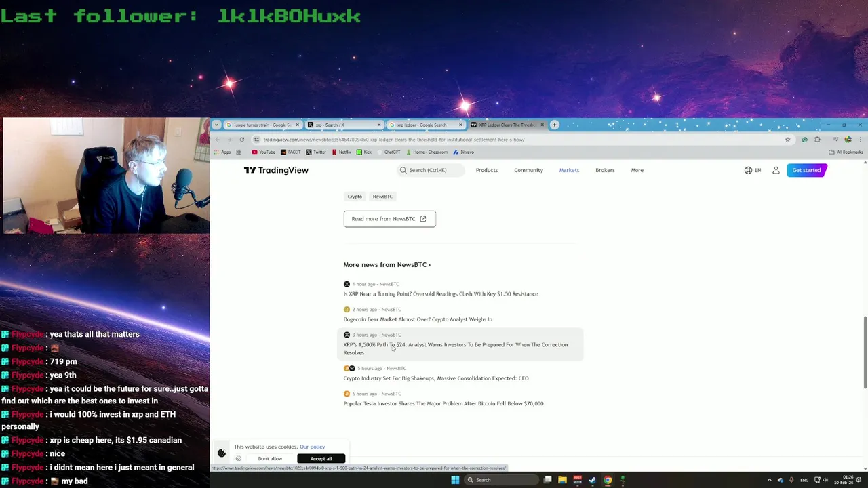Click the volume icon in system tray
This screenshot has width=868, height=488.
pos(825,480)
